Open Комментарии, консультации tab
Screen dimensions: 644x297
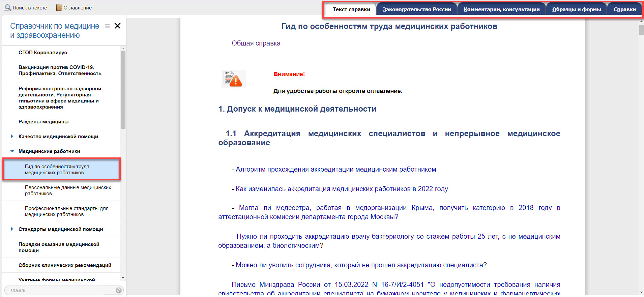click(x=501, y=9)
